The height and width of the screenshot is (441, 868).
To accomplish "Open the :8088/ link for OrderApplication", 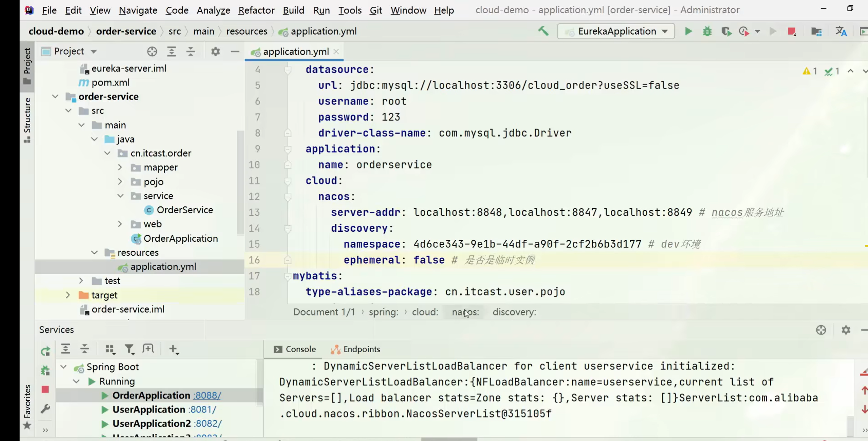I will (x=207, y=395).
